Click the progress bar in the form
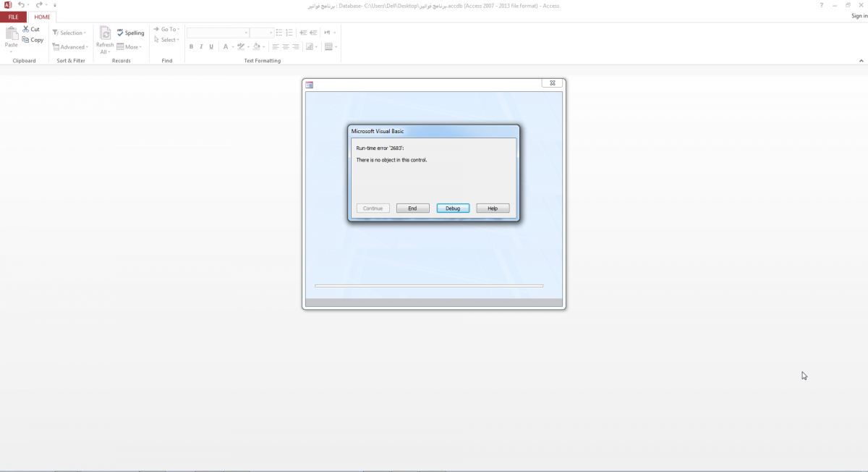868x472 pixels. tap(429, 286)
